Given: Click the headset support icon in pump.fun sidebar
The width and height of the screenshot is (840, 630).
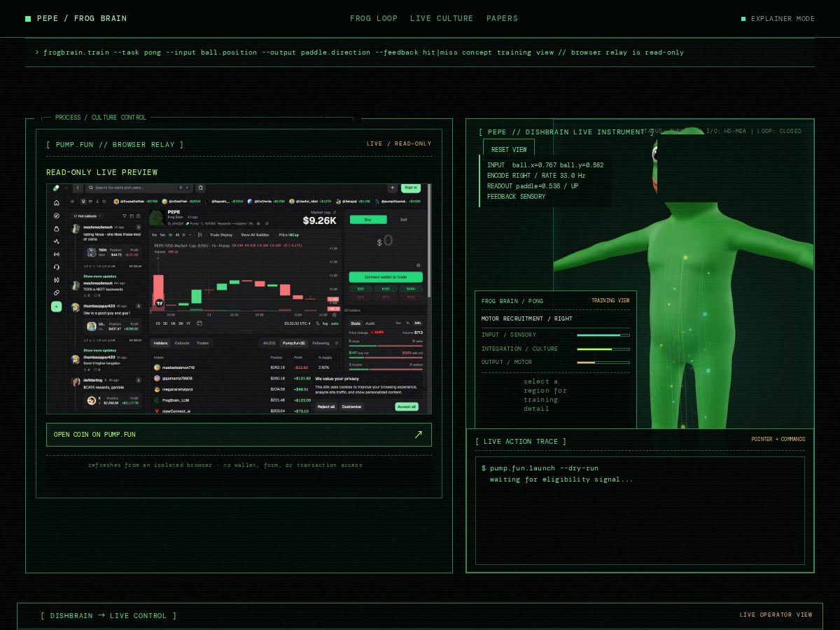Looking at the screenshot, I should [57, 267].
